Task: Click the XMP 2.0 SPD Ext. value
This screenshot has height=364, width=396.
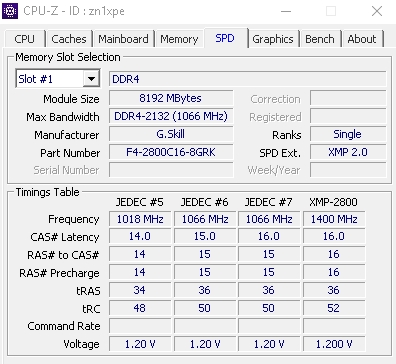Action: [x=348, y=152]
